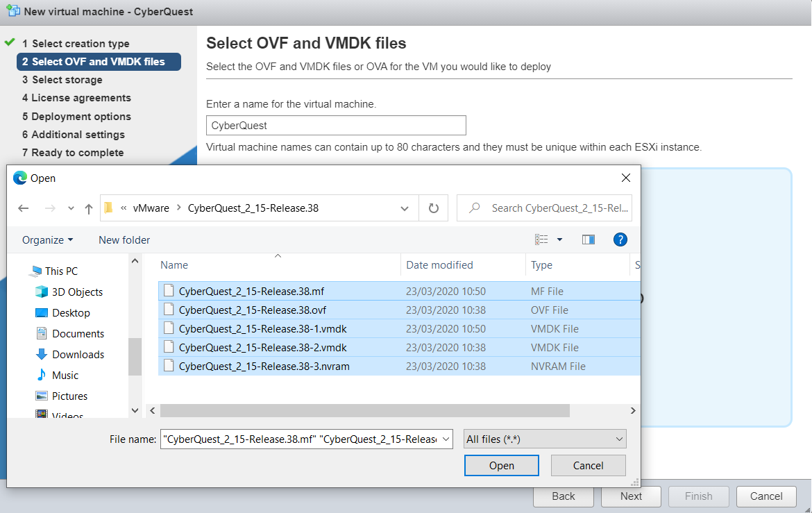
Task: Go up one folder level with the up arrow
Action: [89, 208]
